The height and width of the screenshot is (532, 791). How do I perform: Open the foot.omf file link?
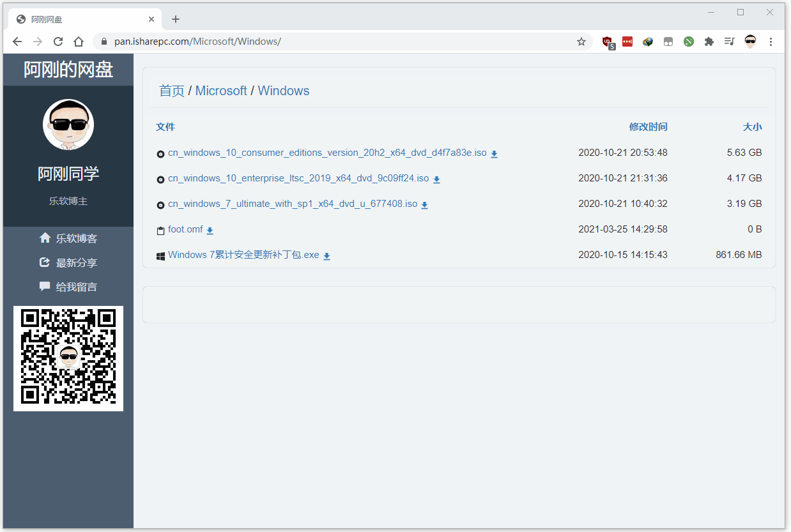(185, 229)
